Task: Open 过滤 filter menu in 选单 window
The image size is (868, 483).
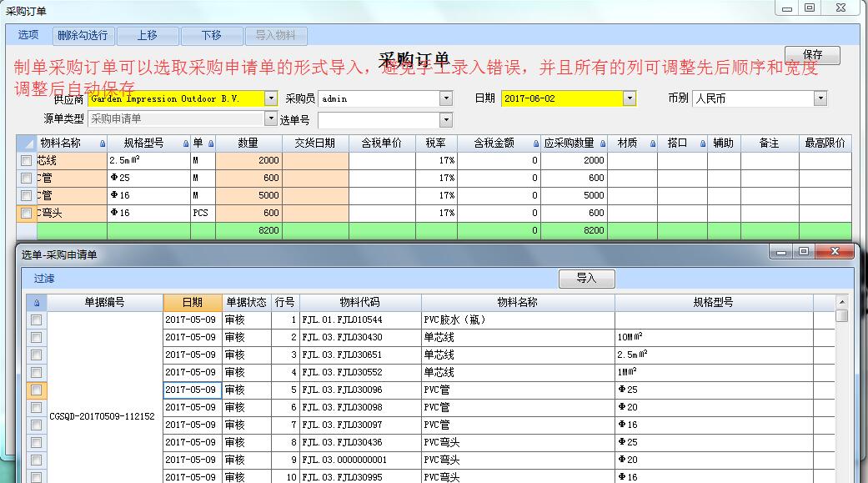Action: point(44,279)
